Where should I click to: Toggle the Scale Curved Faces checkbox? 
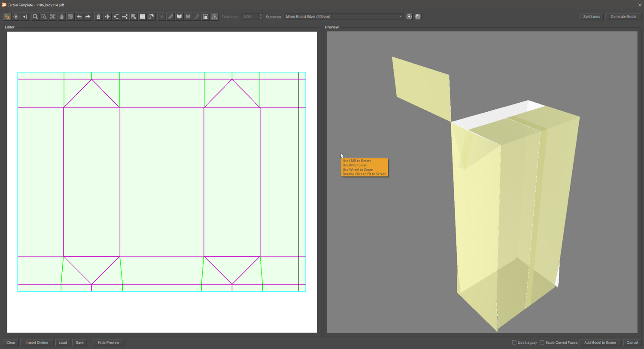point(542,343)
